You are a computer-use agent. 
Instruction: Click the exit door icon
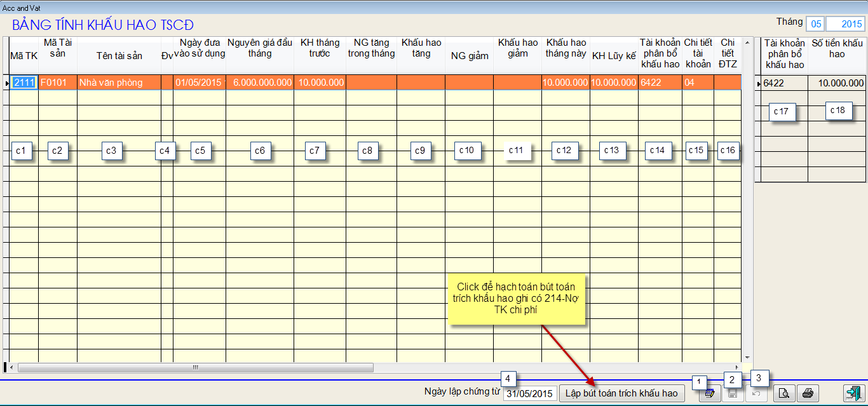coord(852,393)
